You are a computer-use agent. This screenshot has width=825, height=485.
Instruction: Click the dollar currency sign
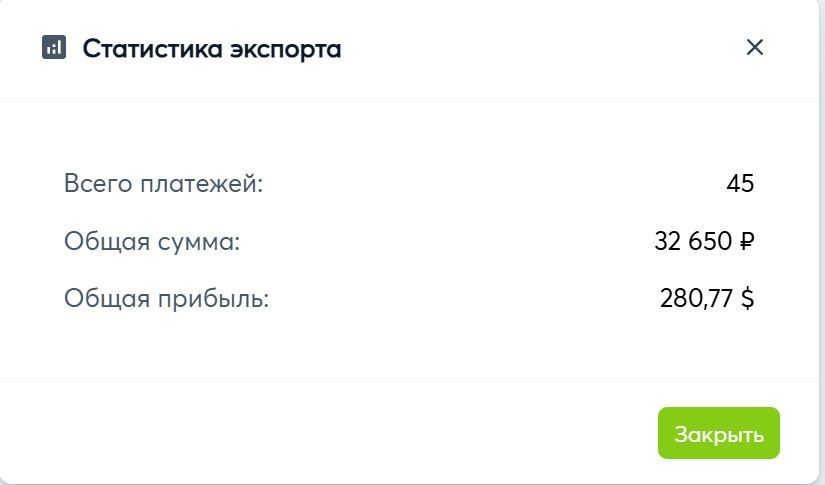(x=747, y=298)
